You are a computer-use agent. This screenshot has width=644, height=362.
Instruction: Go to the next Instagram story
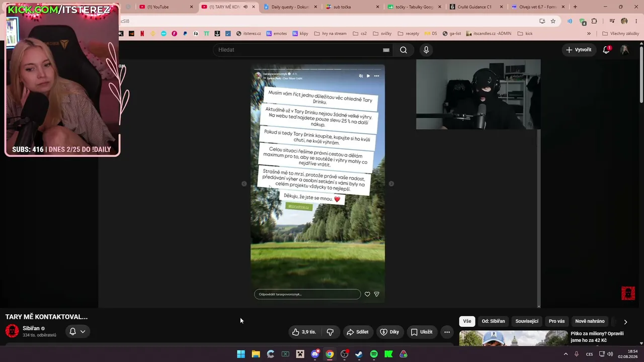click(391, 184)
